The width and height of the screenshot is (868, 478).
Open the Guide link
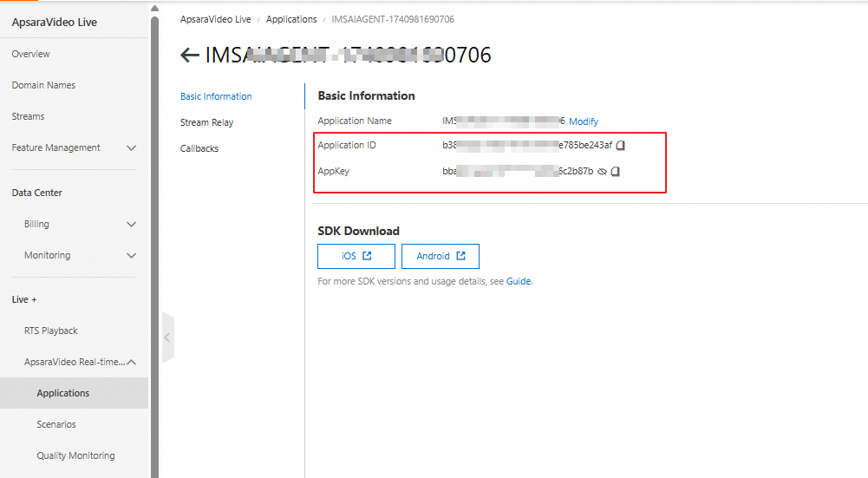(x=519, y=281)
